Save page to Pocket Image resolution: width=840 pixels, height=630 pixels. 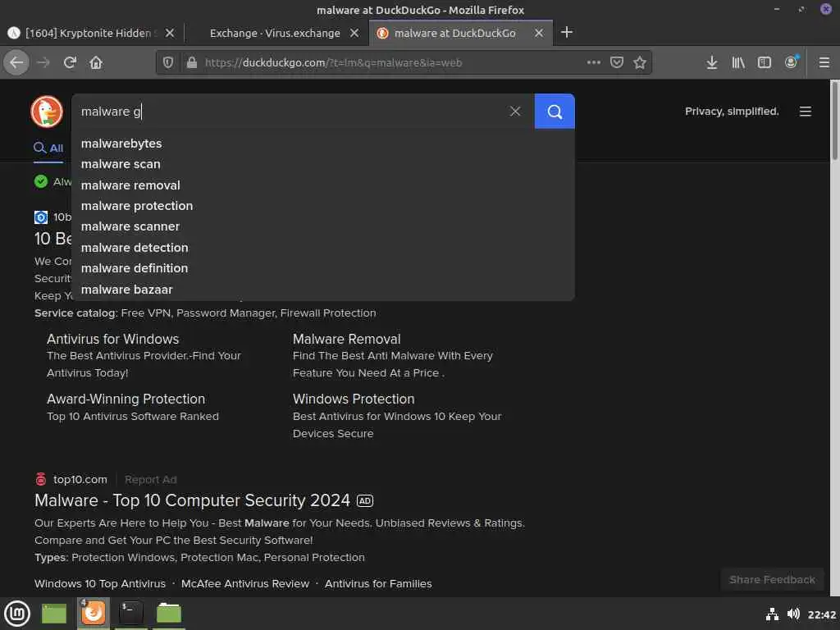point(617,62)
